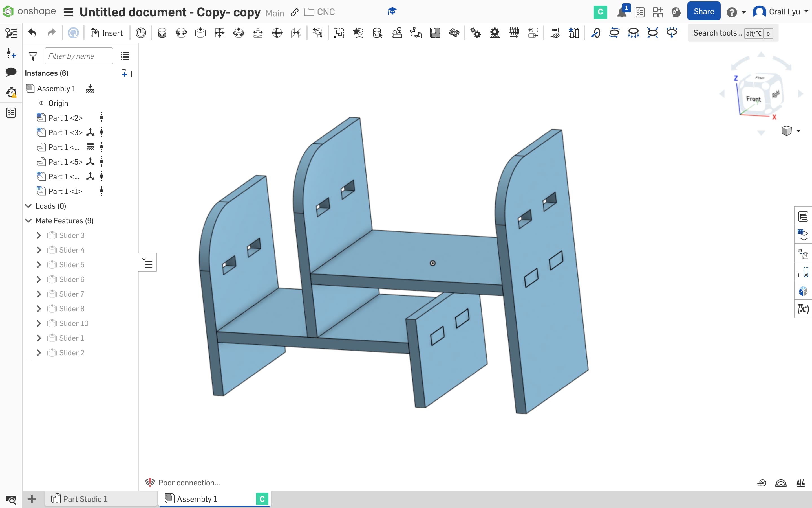Select the Parallel mate tool
The image size is (812, 508).
tap(296, 32)
